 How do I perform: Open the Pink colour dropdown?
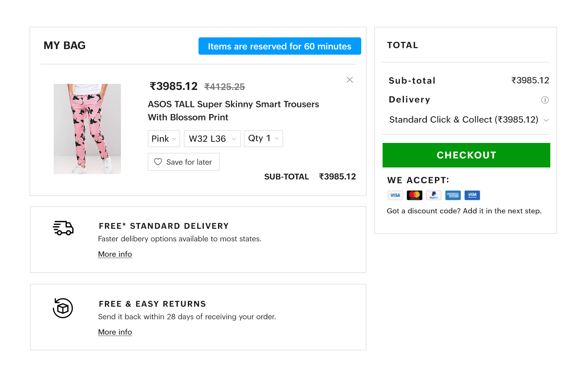[x=164, y=139]
